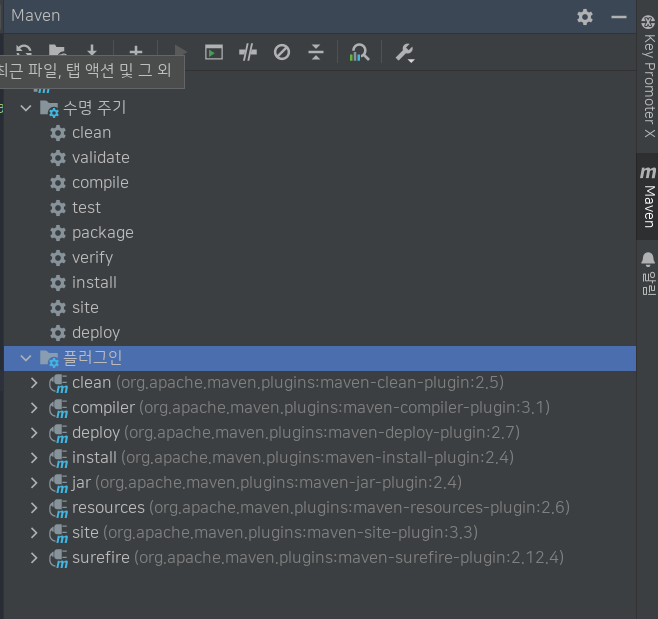Click gear icon beside clean phase

pos(58,133)
